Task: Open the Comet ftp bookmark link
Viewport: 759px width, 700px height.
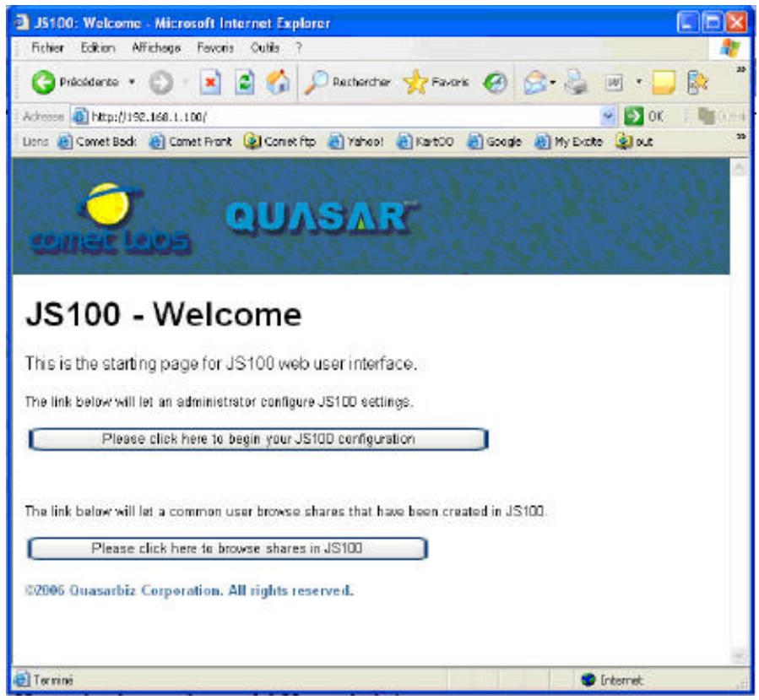Action: point(279,142)
